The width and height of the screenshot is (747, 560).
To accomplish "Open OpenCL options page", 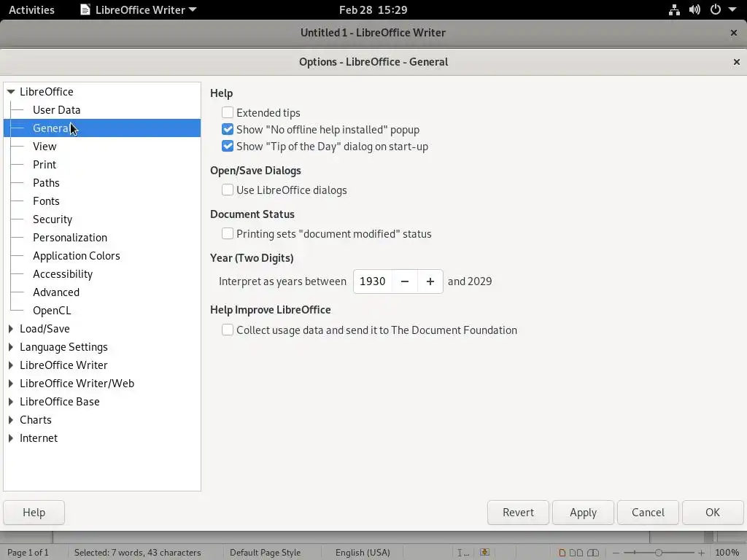I will coord(52,311).
